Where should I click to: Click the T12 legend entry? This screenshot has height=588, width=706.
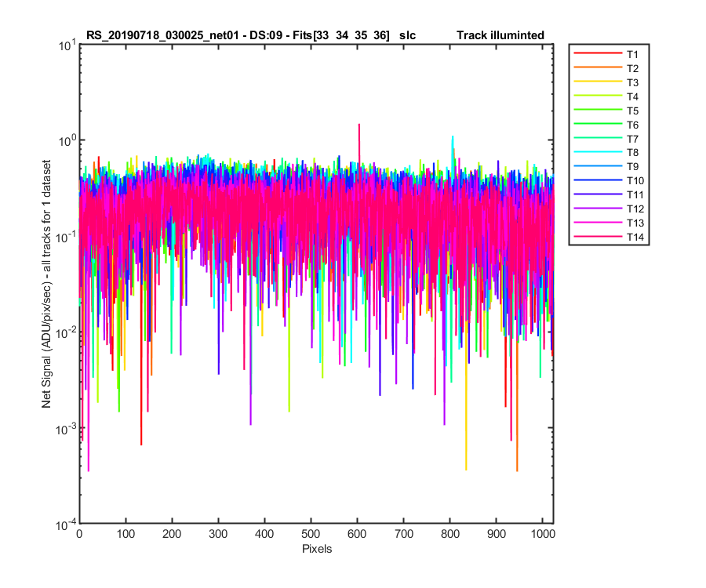pyautogui.click(x=610, y=209)
